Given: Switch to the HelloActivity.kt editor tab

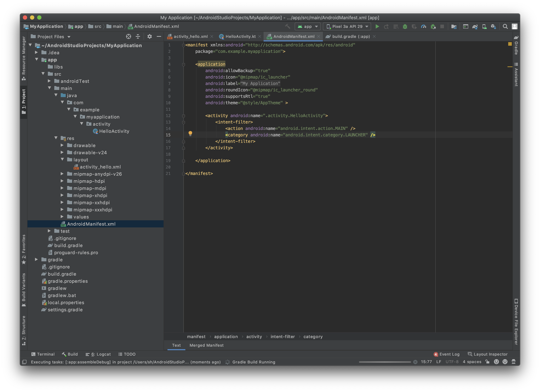Looking at the screenshot, I should click(x=240, y=36).
